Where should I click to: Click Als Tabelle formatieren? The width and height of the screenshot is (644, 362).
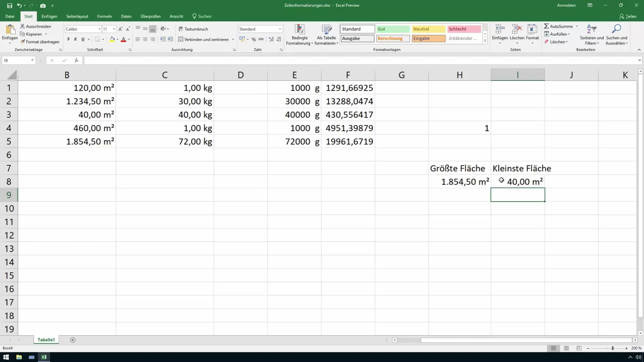(x=326, y=35)
